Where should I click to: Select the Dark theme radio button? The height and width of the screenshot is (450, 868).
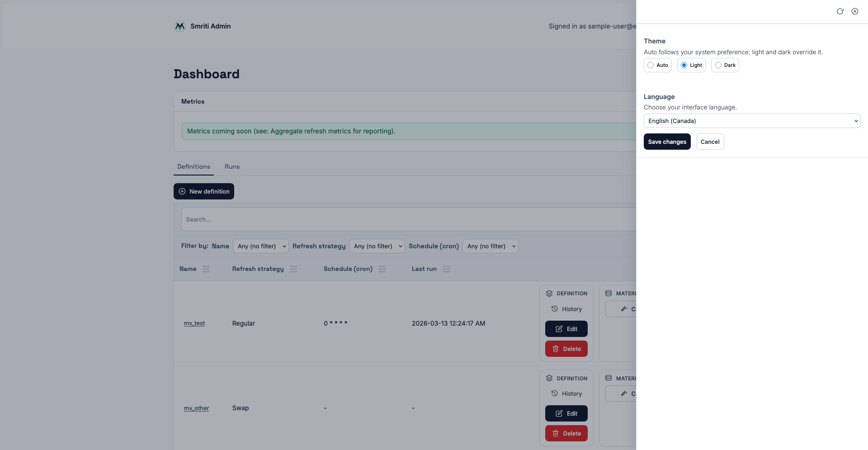[718, 65]
